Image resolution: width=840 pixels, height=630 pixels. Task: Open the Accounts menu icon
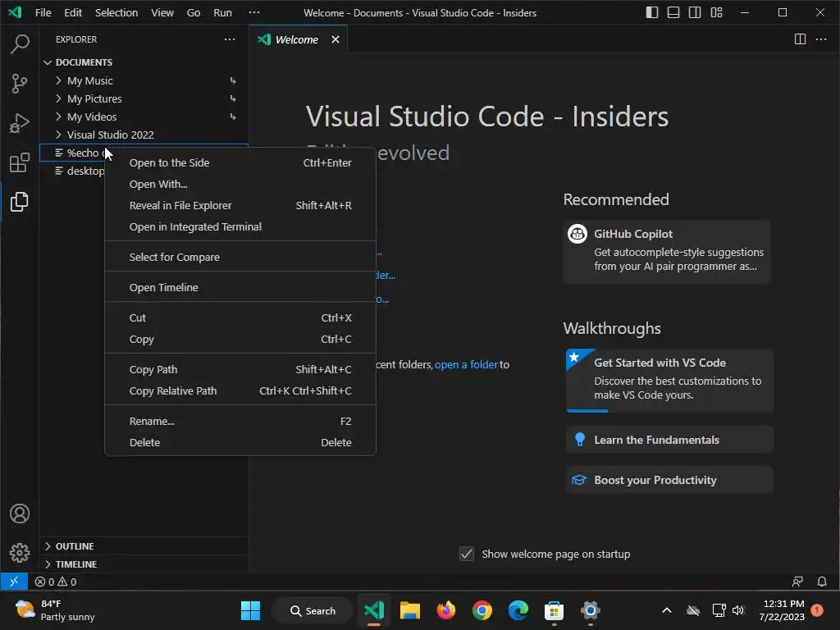(x=20, y=514)
